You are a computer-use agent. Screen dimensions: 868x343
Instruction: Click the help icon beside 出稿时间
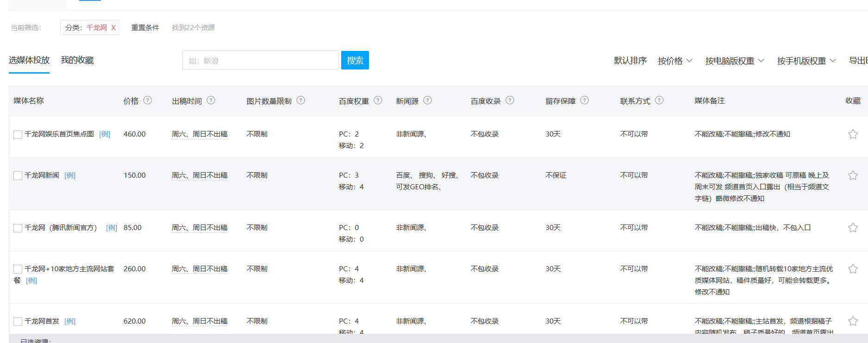211,100
